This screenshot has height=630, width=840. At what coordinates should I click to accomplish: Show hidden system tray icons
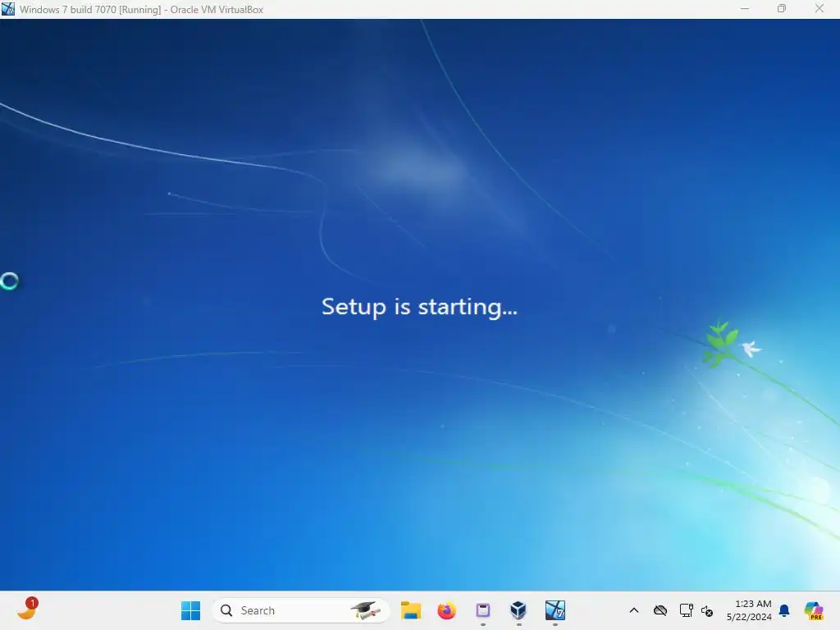pos(634,610)
